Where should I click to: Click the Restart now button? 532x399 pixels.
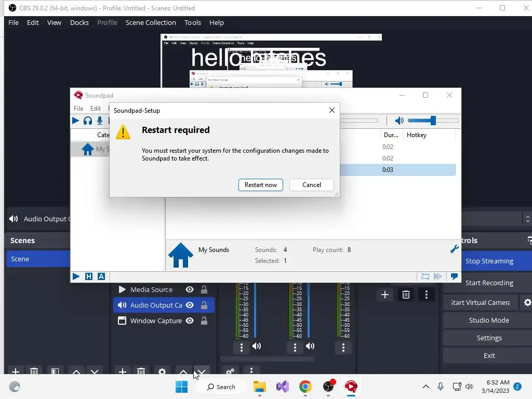coord(261,185)
